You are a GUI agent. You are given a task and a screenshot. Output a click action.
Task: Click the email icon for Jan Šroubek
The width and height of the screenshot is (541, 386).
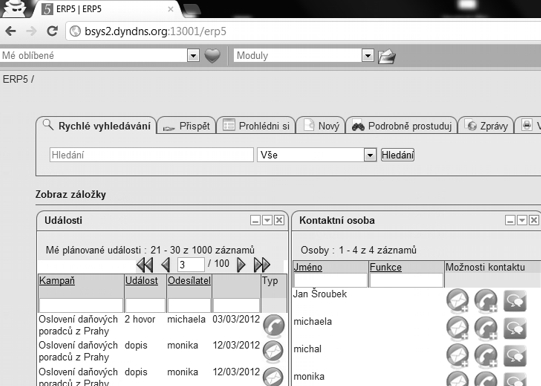458,300
